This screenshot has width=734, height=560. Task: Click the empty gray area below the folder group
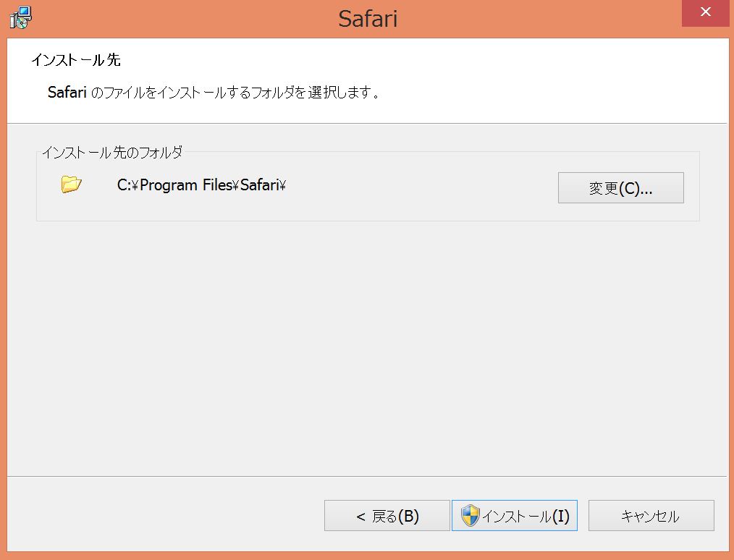tap(362, 347)
